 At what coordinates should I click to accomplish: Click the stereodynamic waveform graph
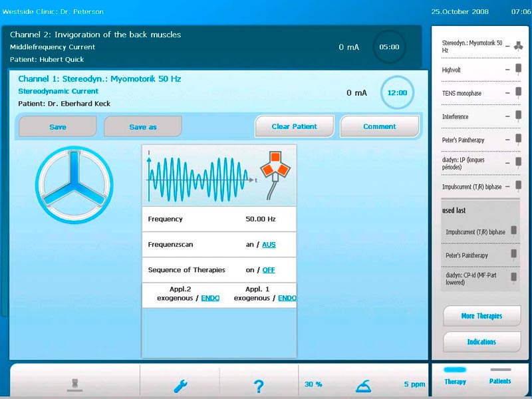tap(200, 178)
